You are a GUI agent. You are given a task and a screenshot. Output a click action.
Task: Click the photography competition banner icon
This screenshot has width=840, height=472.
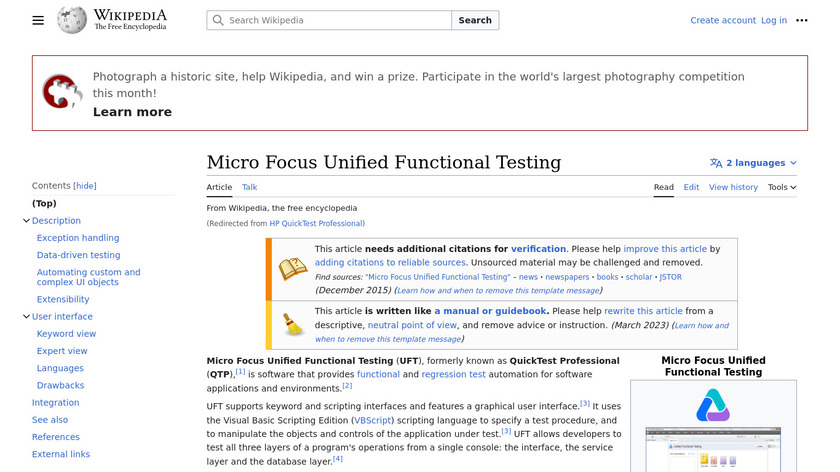coord(62,92)
